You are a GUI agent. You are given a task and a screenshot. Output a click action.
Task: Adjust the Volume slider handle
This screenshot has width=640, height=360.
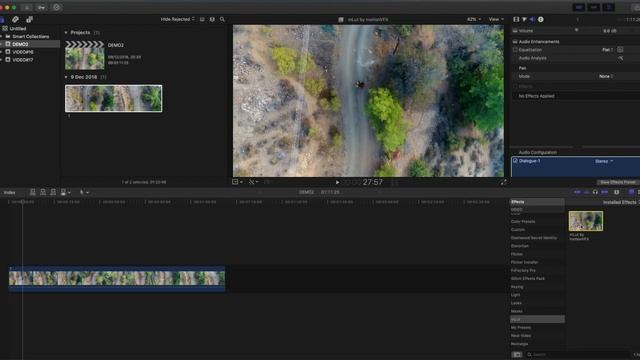coord(576,30)
